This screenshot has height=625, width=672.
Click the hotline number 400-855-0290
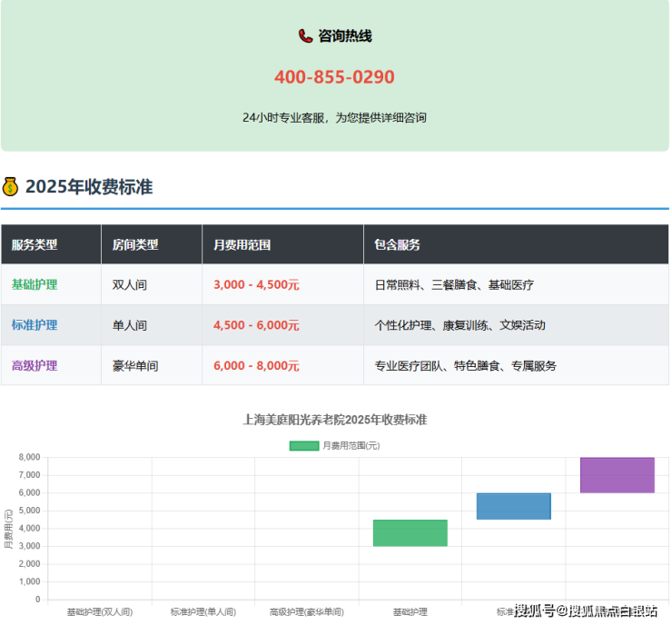334,77
